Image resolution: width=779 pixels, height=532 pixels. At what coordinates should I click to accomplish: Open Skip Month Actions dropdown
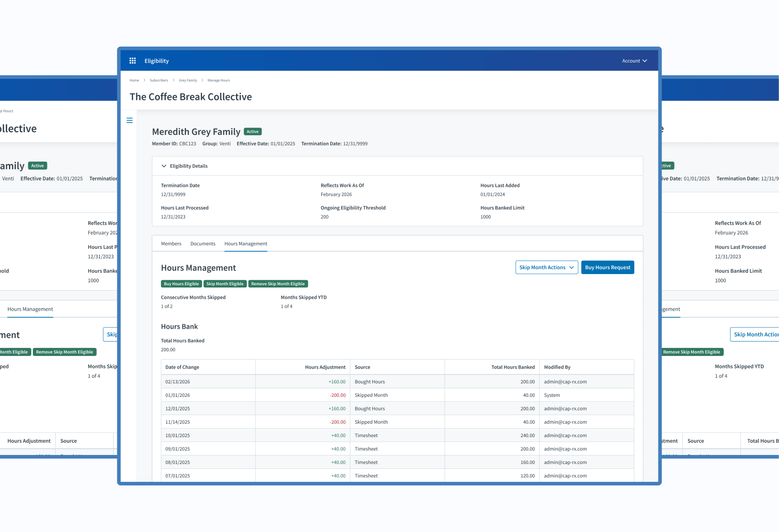(x=547, y=267)
